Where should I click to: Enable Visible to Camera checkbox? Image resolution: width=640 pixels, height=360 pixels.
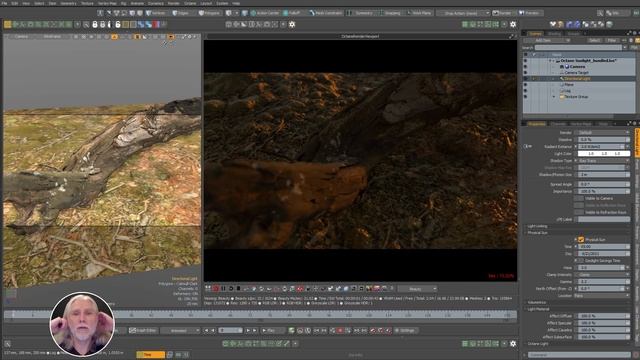point(579,198)
